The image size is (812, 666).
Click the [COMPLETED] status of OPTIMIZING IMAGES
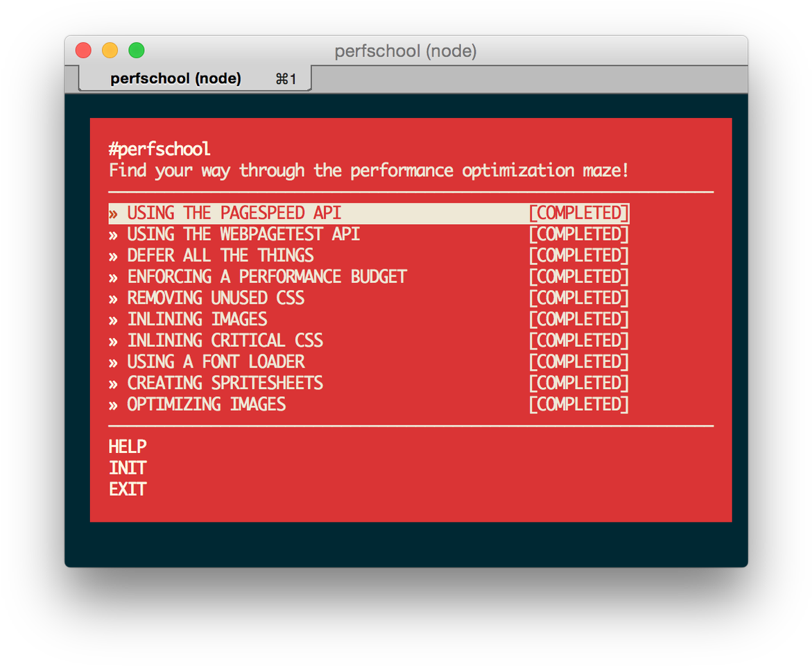(x=579, y=404)
